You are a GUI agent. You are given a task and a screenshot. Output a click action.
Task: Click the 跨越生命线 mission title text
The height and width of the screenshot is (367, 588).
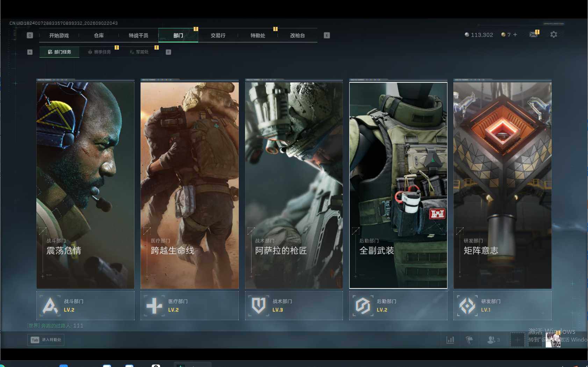[x=172, y=251]
